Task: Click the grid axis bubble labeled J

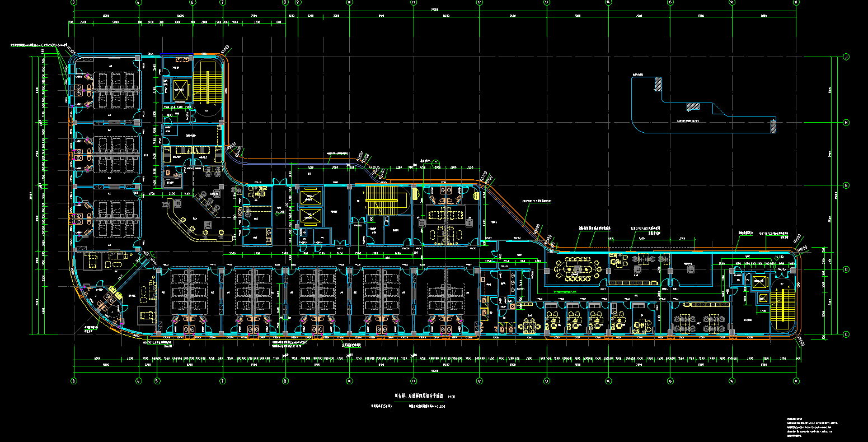Action: (846, 57)
